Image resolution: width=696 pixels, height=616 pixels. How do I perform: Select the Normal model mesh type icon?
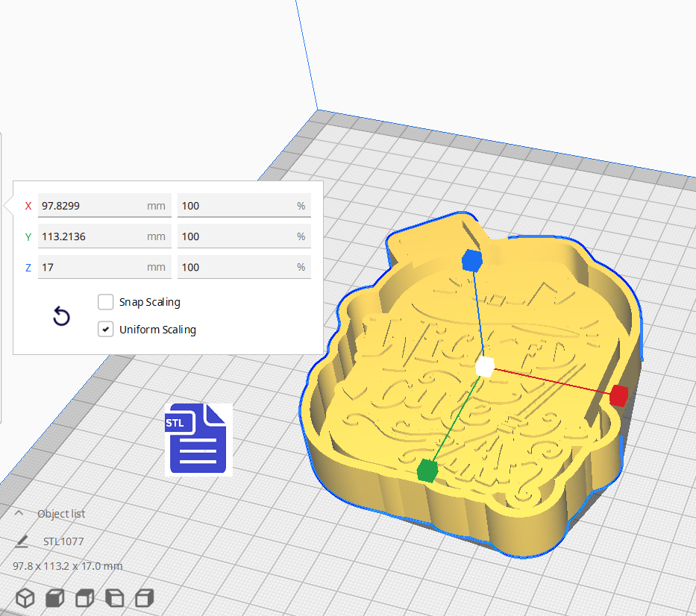pyautogui.click(x=25, y=597)
